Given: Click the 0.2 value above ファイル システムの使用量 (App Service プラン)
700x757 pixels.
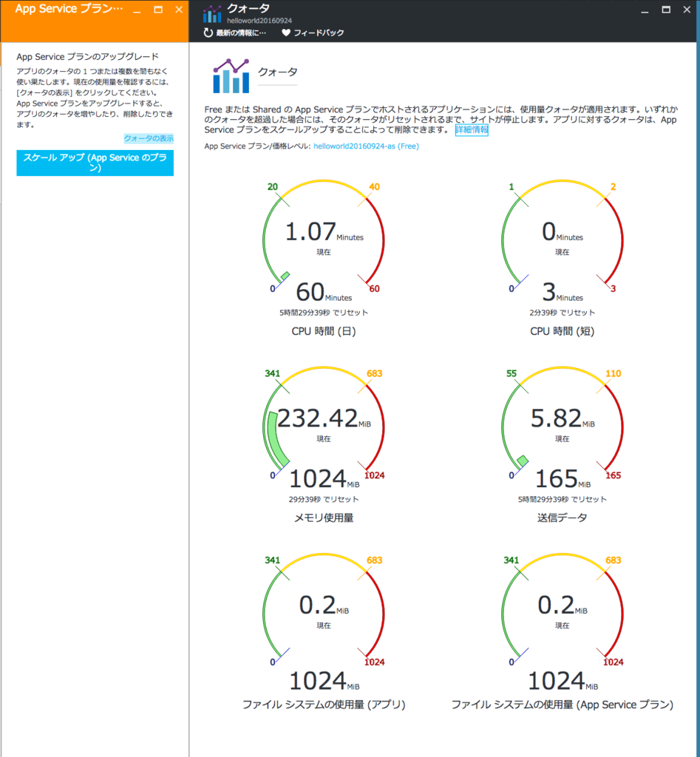Looking at the screenshot, I should (556, 605).
